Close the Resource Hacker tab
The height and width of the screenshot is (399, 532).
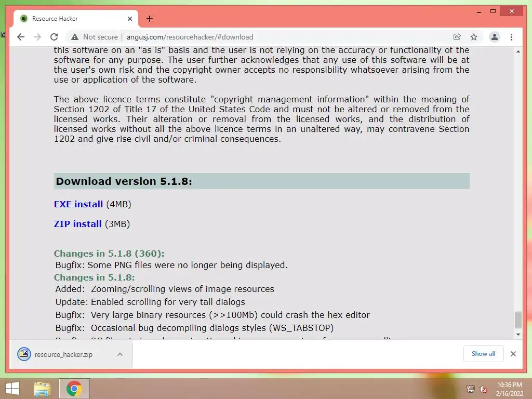pyautogui.click(x=129, y=19)
